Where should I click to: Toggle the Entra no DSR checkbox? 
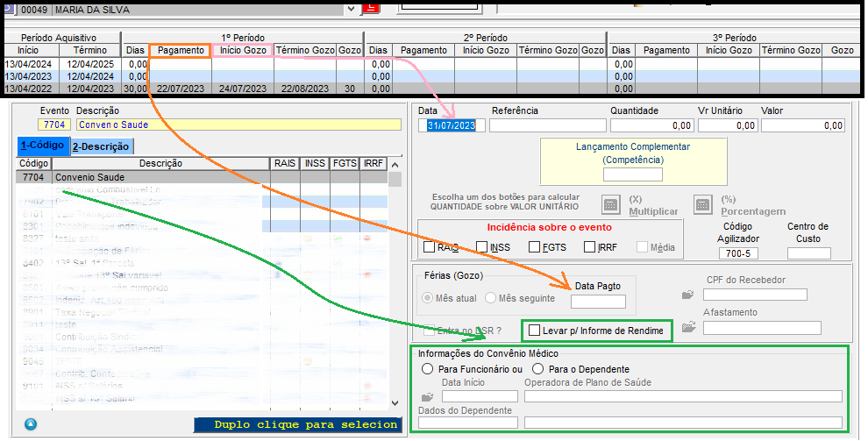429,331
